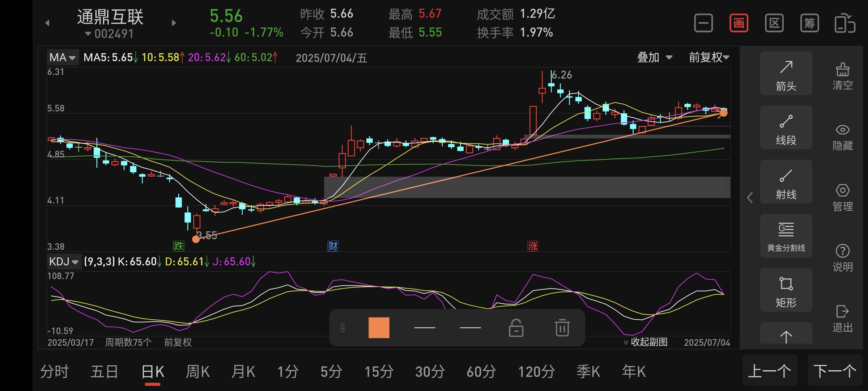The width and height of the screenshot is (868, 391).
Task: Click the 上一个 button
Action: (770, 371)
